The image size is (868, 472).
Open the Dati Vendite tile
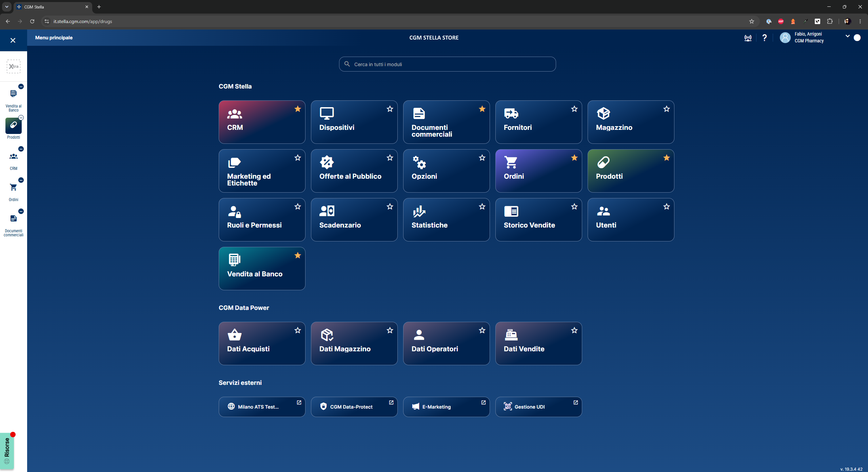click(538, 343)
